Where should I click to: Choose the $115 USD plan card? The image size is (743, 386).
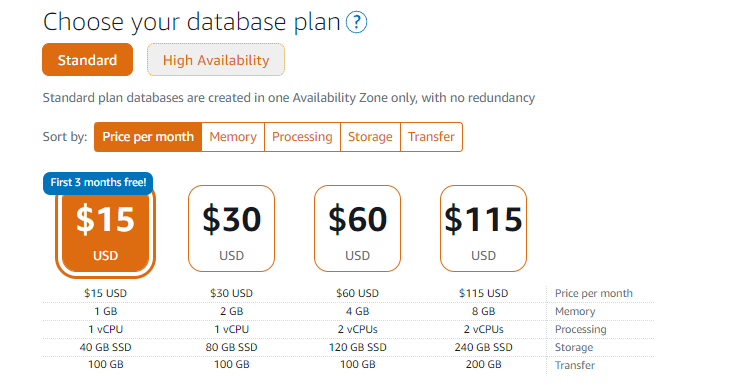pyautogui.click(x=483, y=228)
